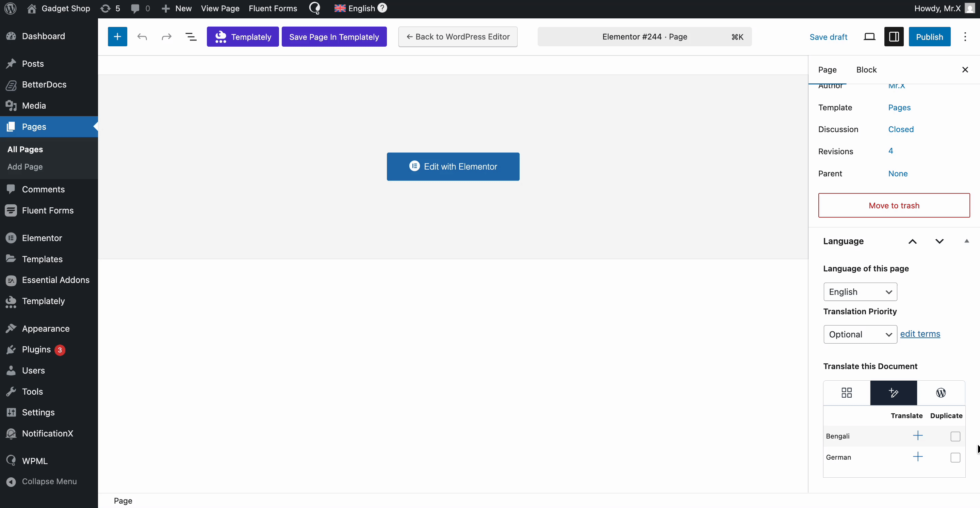Viewport: 980px width, 508px height.
Task: Open the document overview list icon
Action: tap(191, 36)
